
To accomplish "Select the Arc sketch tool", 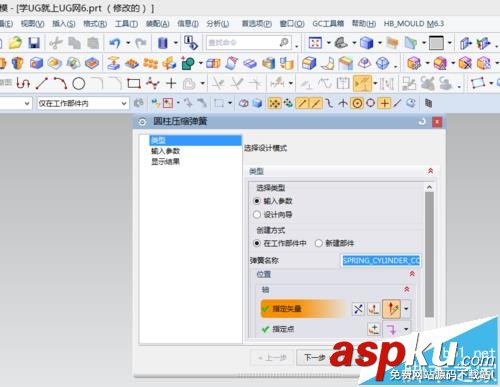I will (60, 83).
